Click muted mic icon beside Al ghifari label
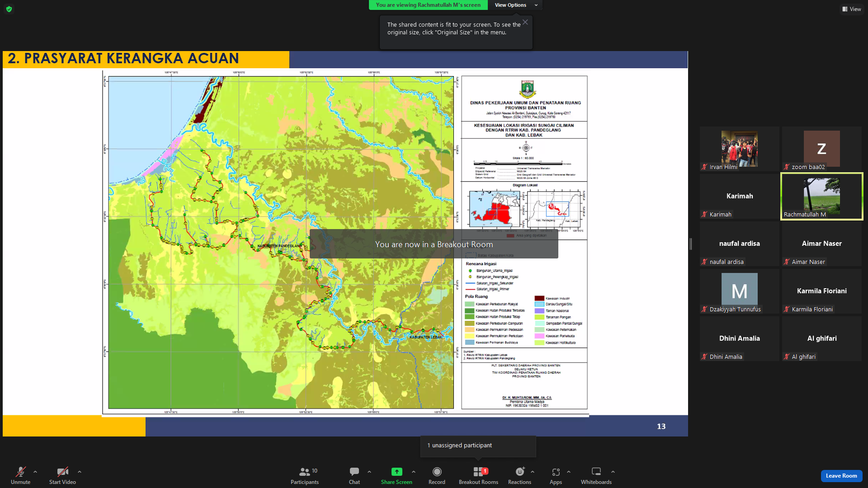 787,357
